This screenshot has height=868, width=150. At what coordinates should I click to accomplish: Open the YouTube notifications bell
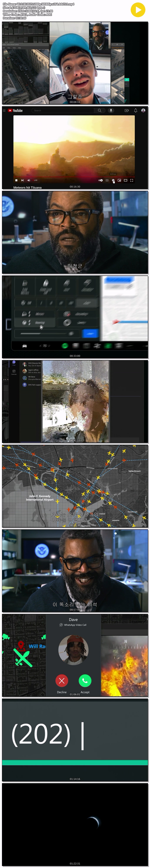tap(136, 111)
